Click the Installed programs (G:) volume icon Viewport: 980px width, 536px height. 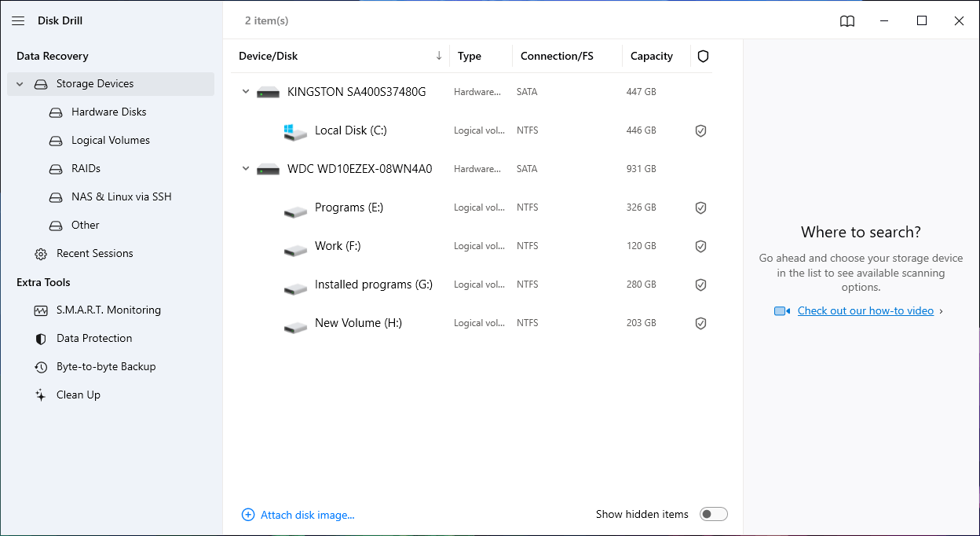[x=295, y=288]
